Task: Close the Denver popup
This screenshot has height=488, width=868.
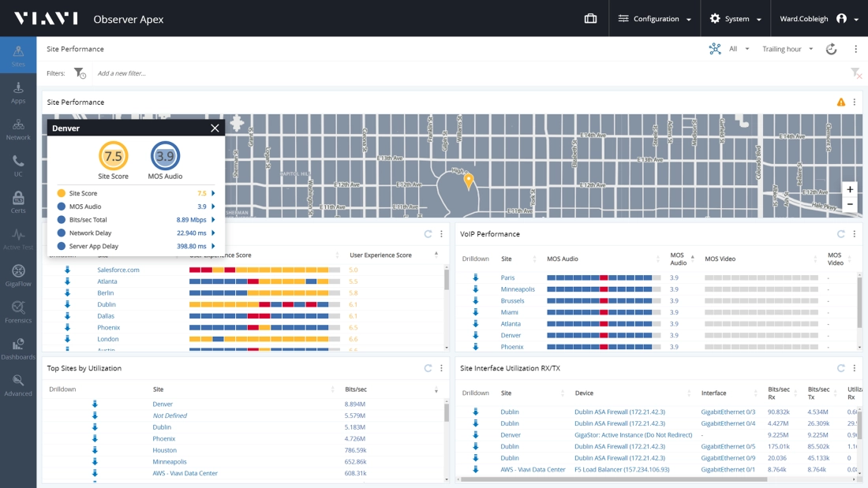Action: tap(215, 129)
